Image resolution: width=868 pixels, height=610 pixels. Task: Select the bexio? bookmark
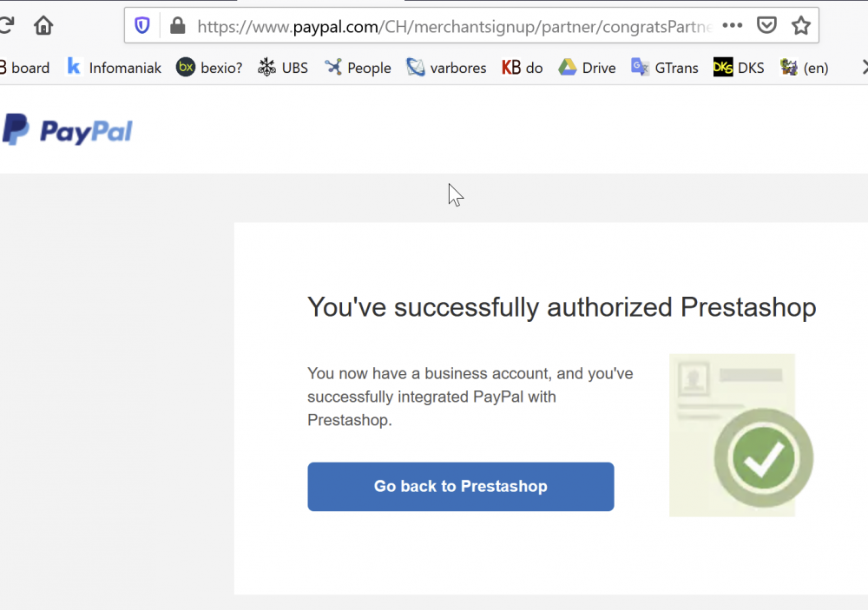(x=208, y=67)
